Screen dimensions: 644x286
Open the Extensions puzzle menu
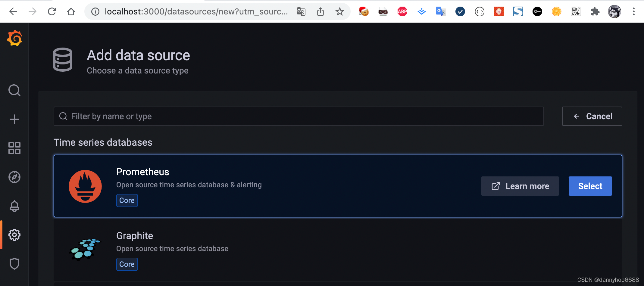click(x=595, y=11)
